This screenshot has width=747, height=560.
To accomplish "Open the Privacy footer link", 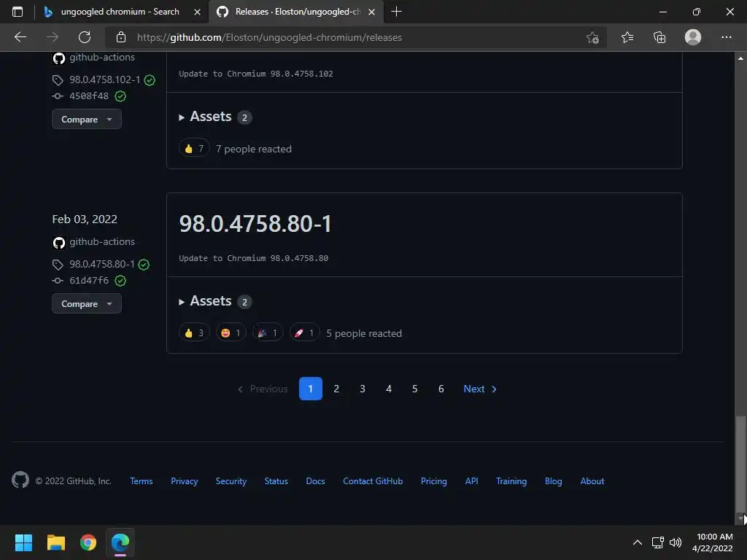I will pos(185,481).
